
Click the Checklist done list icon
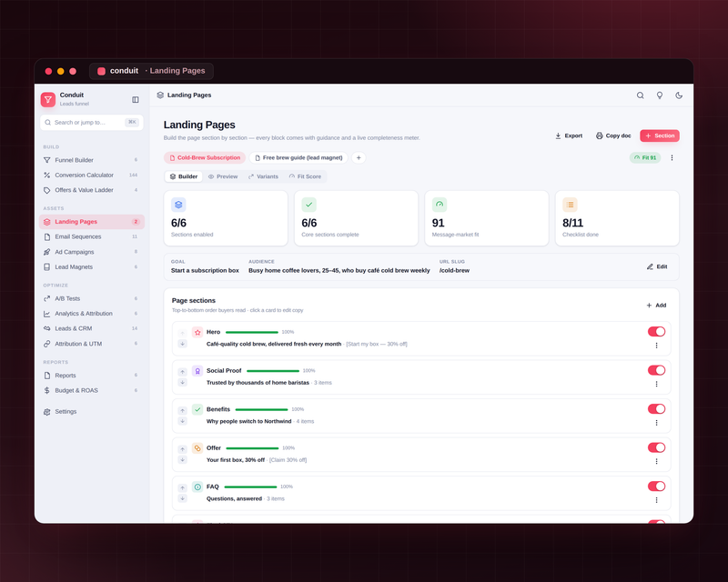click(x=570, y=205)
